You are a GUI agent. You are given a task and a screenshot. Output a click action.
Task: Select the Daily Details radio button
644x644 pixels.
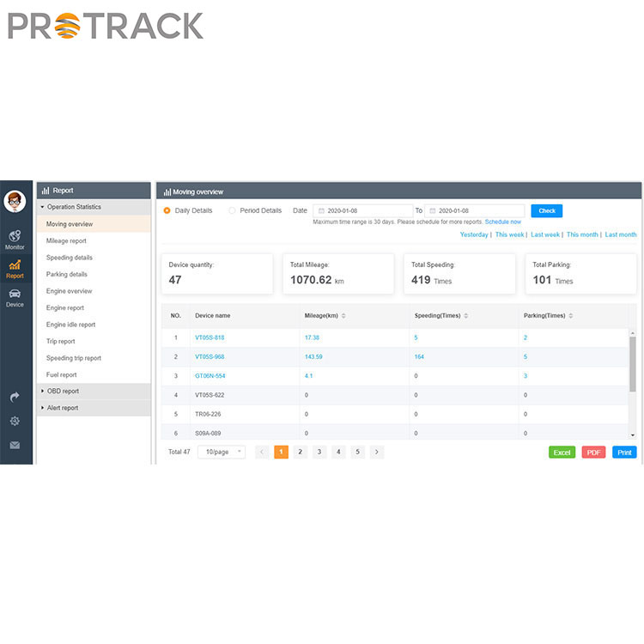(167, 210)
